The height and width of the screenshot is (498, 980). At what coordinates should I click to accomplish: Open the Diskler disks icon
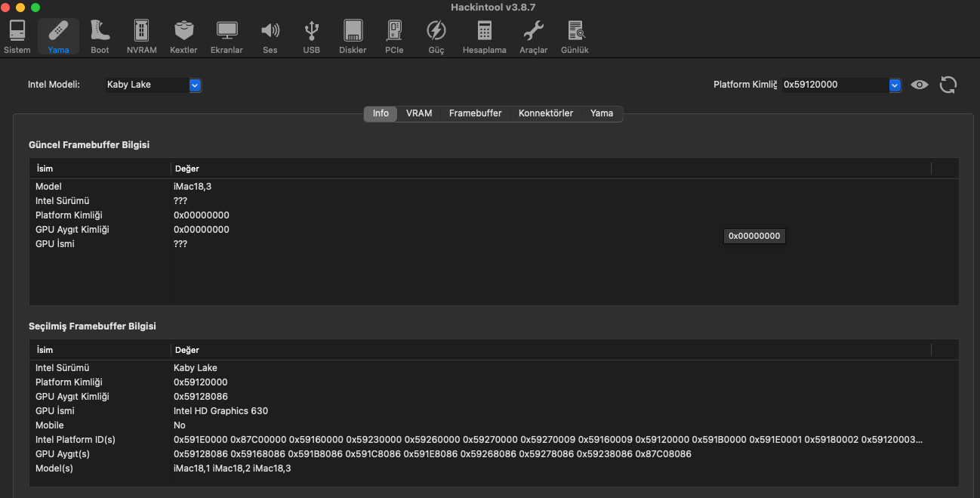coord(353,37)
